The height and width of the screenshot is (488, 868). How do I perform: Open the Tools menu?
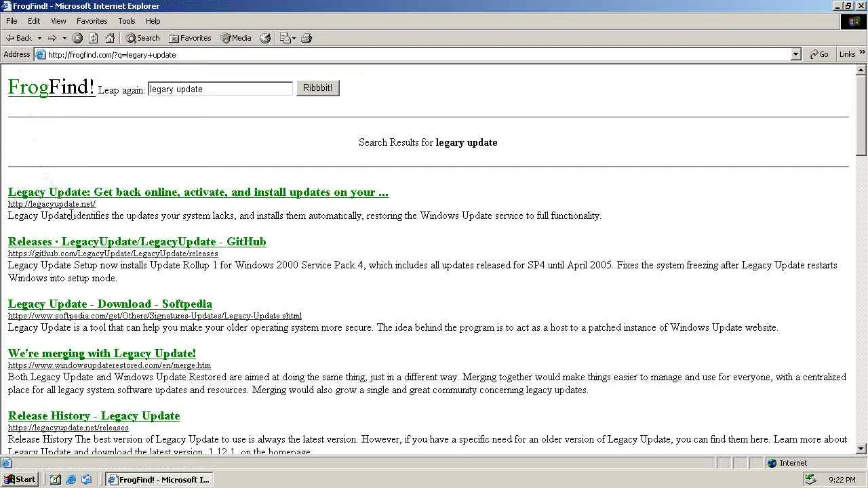pyautogui.click(x=127, y=21)
